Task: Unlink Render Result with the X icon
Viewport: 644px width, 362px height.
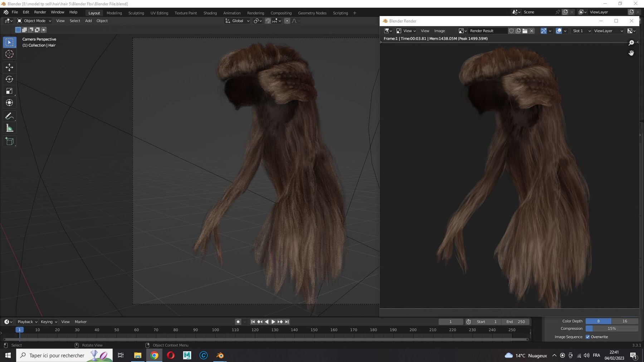Action: click(x=532, y=31)
